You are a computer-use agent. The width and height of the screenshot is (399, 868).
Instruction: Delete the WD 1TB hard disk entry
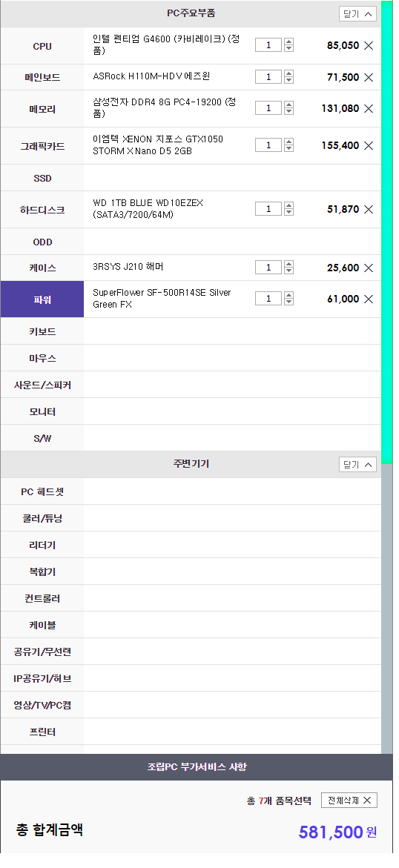point(369,209)
